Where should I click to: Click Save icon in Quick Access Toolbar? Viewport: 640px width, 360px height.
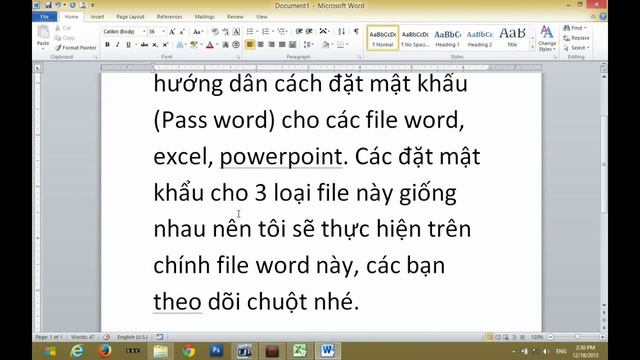(x=48, y=5)
